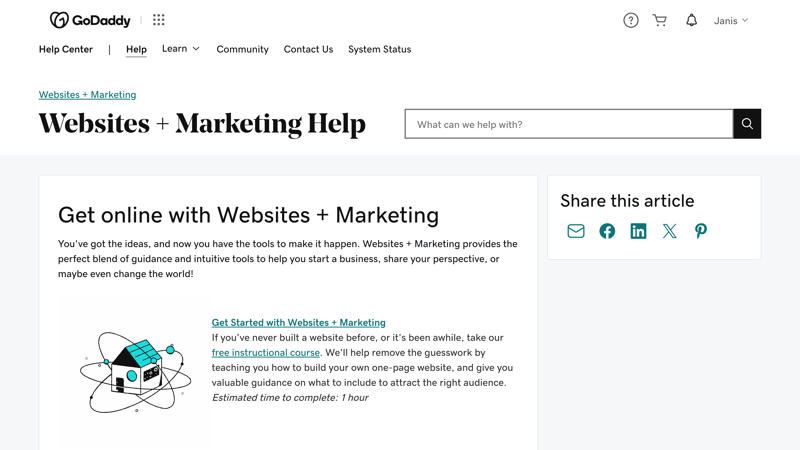Share article on Pinterest
Image resolution: width=800 pixels, height=450 pixels.
pos(701,231)
